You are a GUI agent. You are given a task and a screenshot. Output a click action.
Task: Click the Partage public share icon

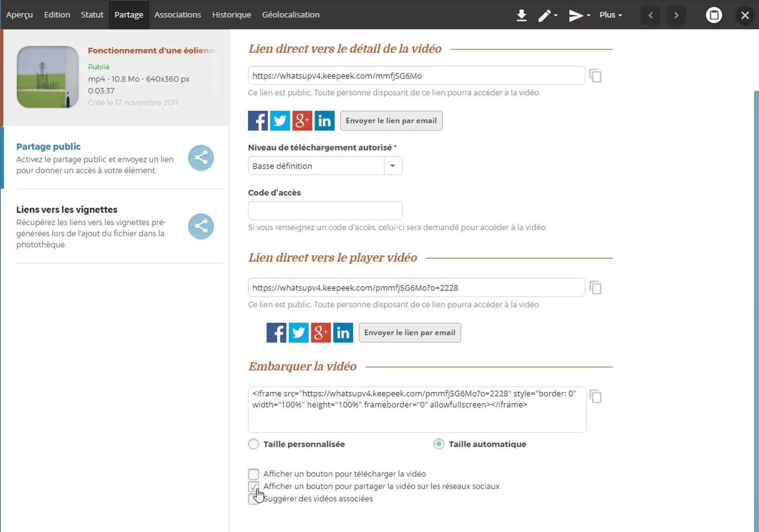(201, 157)
